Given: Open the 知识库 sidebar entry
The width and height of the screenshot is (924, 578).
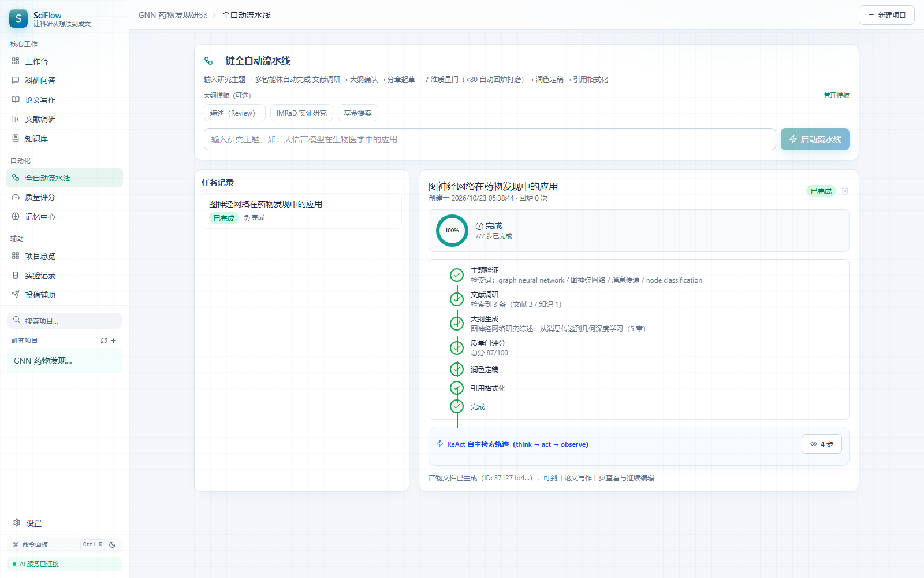Looking at the screenshot, I should click(x=64, y=139).
